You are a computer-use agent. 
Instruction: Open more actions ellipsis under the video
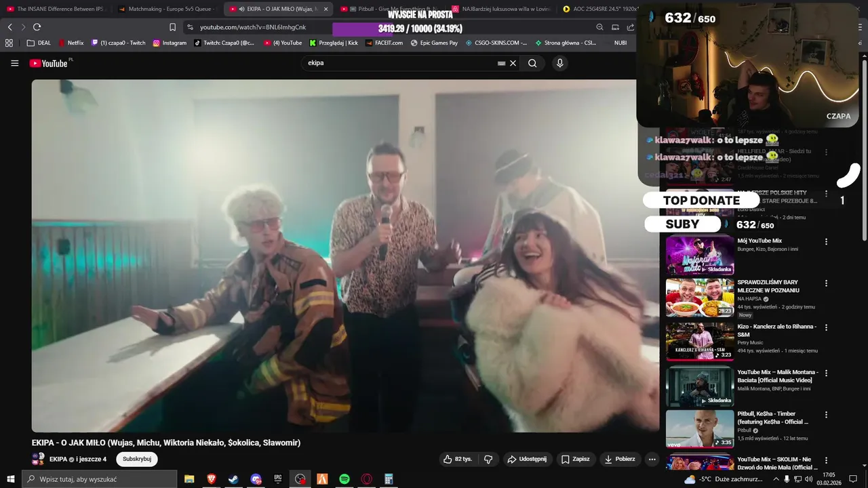tap(652, 459)
